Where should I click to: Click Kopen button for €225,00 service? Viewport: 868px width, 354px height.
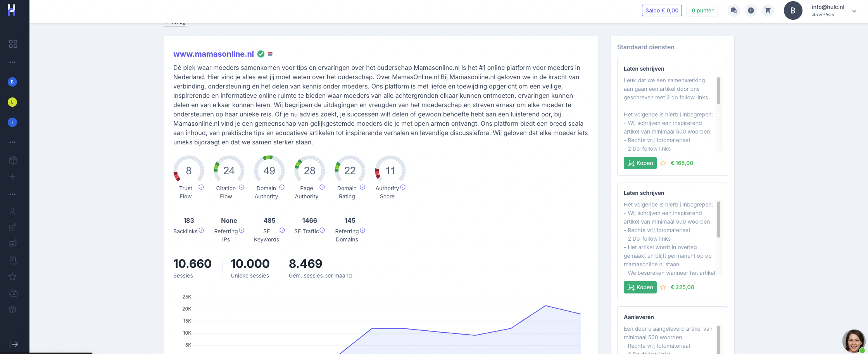tap(640, 287)
